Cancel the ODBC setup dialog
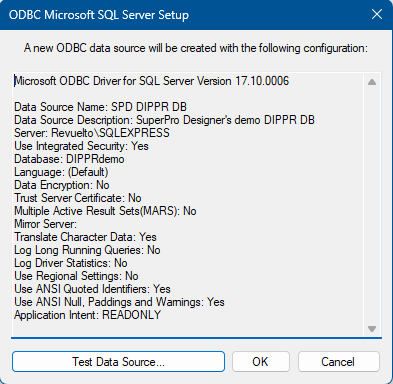This screenshot has width=393, height=384. point(338,362)
